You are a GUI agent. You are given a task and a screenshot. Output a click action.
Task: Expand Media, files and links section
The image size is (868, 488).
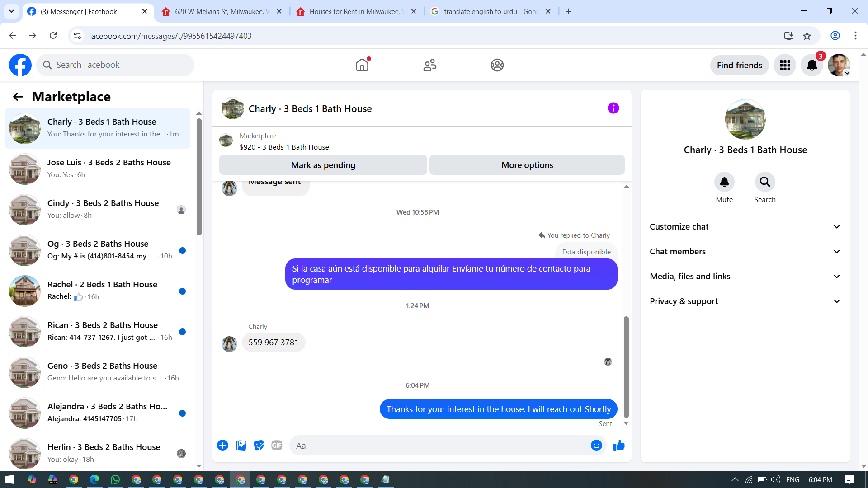(x=745, y=277)
